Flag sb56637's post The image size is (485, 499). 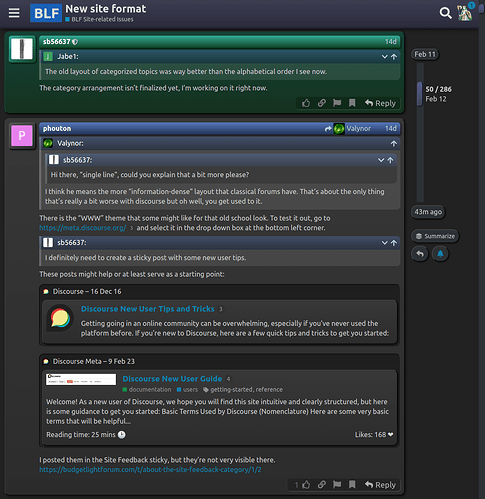[x=337, y=103]
